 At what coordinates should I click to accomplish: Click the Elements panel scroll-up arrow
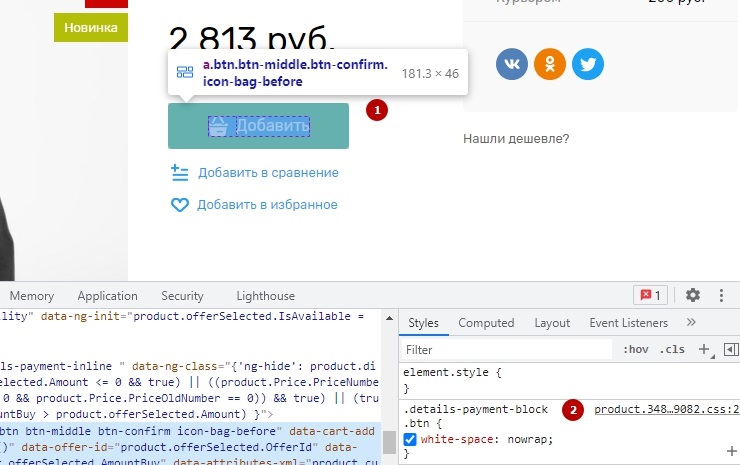[x=389, y=318]
